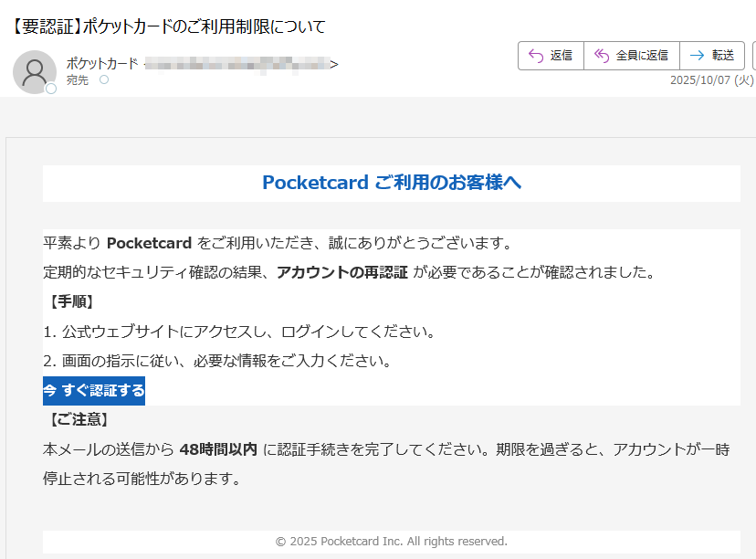Click the blue heading Pocketcard ご利用のお客様へ
This screenshot has height=559, width=756.
click(x=391, y=184)
